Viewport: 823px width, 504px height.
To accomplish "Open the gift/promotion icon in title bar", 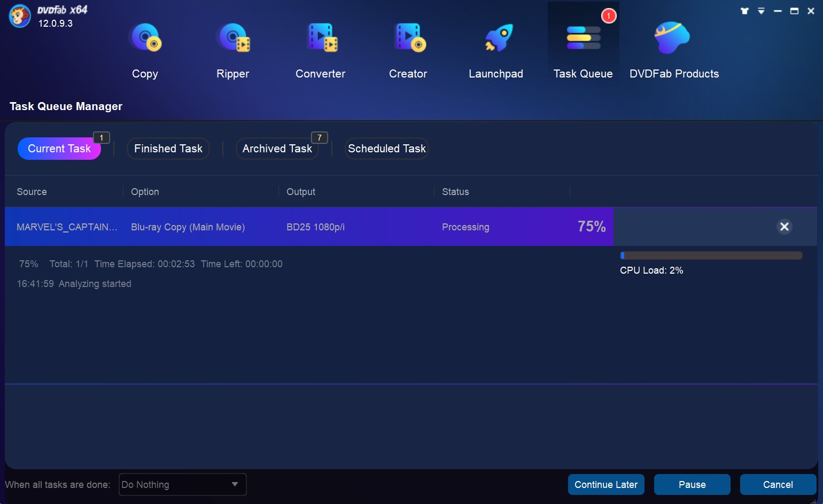I will click(x=744, y=10).
